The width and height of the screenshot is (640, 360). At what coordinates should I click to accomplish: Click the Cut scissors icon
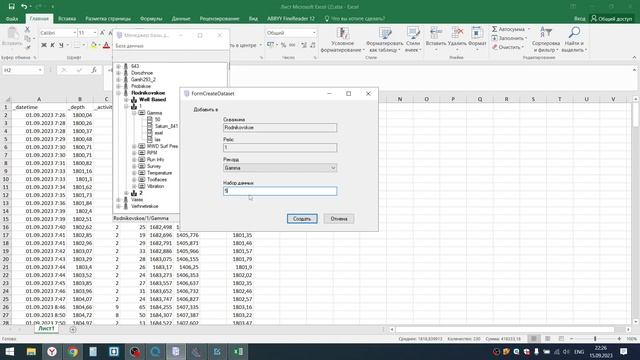(x=27, y=29)
